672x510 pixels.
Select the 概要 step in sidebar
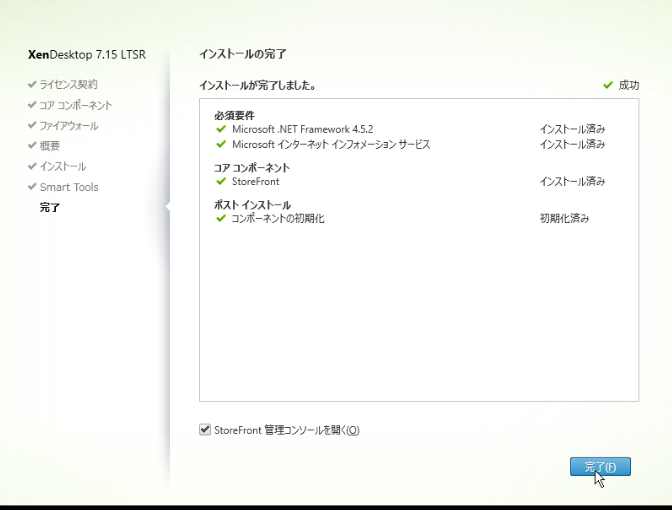click(50, 146)
